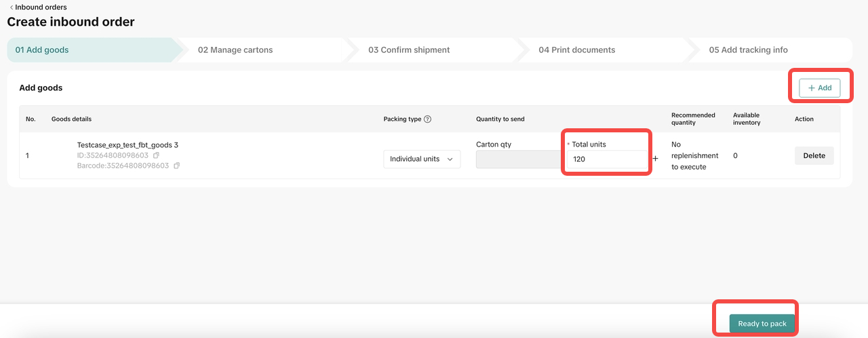This screenshot has width=868, height=338.
Task: Open the Individual units packing dropdown
Action: [422, 159]
